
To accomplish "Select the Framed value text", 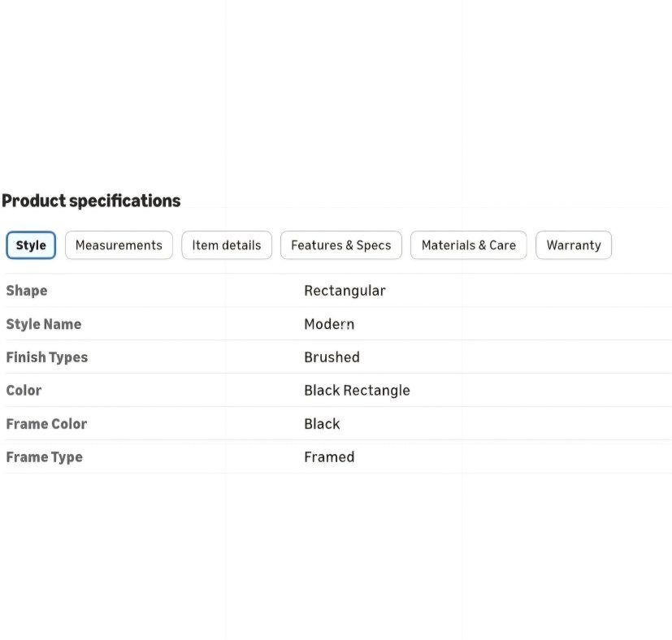I will [x=329, y=456].
